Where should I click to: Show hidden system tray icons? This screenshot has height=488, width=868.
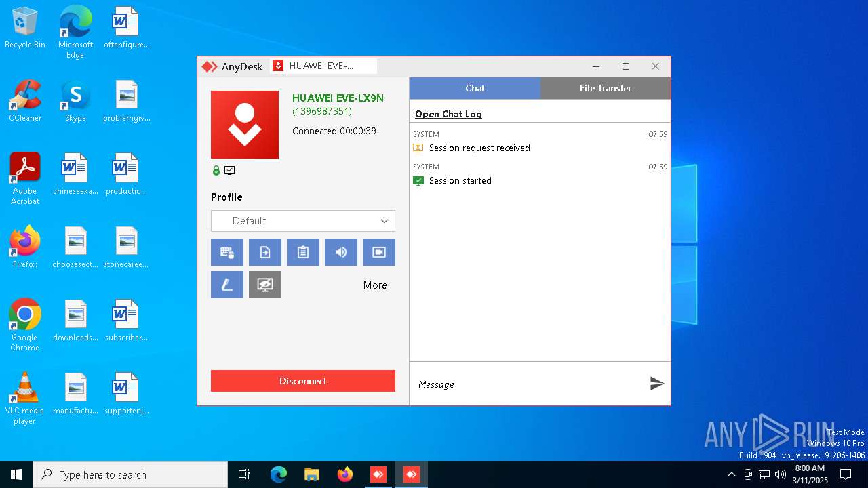pos(731,474)
